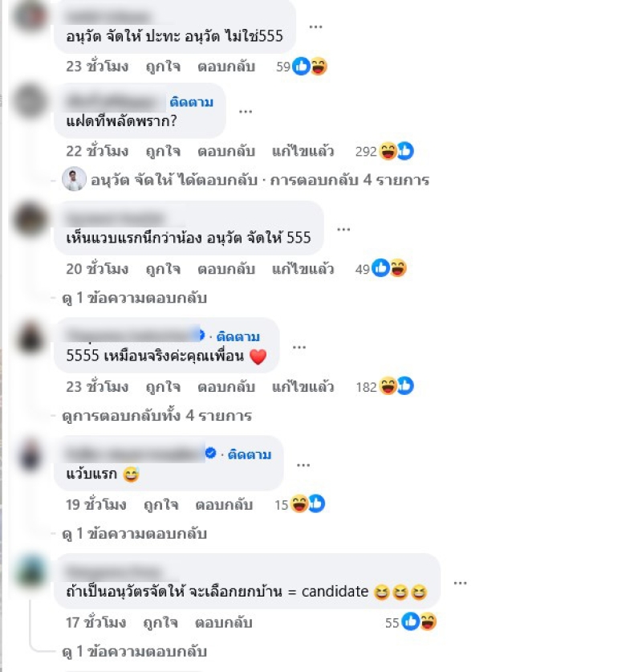This screenshot has width=642, height=672.
Task: Click อนุวัต จัดให้ profile picture in reply row
Action: (74, 179)
